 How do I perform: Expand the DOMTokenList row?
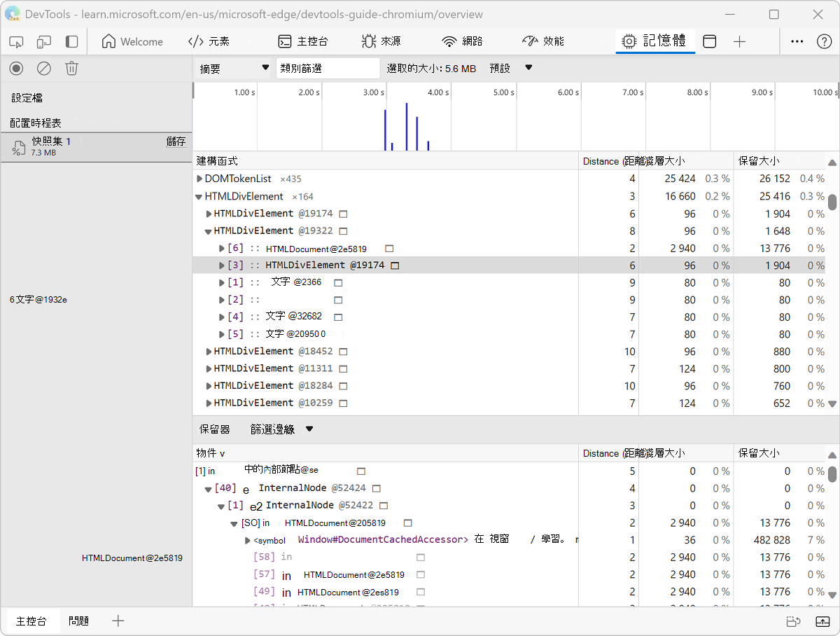[199, 179]
